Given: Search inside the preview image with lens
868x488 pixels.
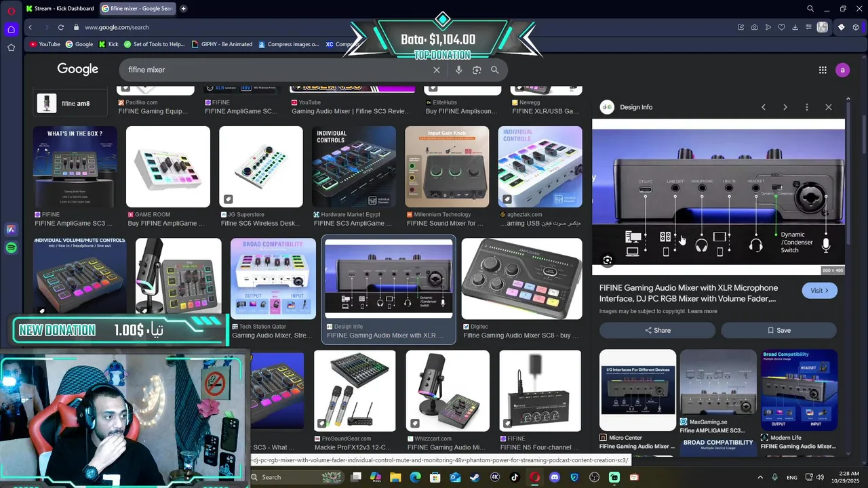Looking at the screenshot, I should (x=608, y=260).
